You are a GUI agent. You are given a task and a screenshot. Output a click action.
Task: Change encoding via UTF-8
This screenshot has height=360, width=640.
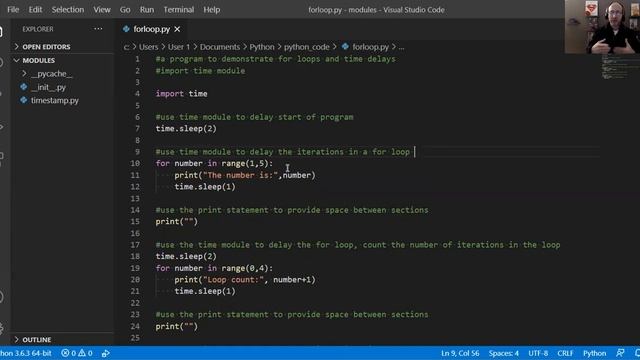(538, 353)
